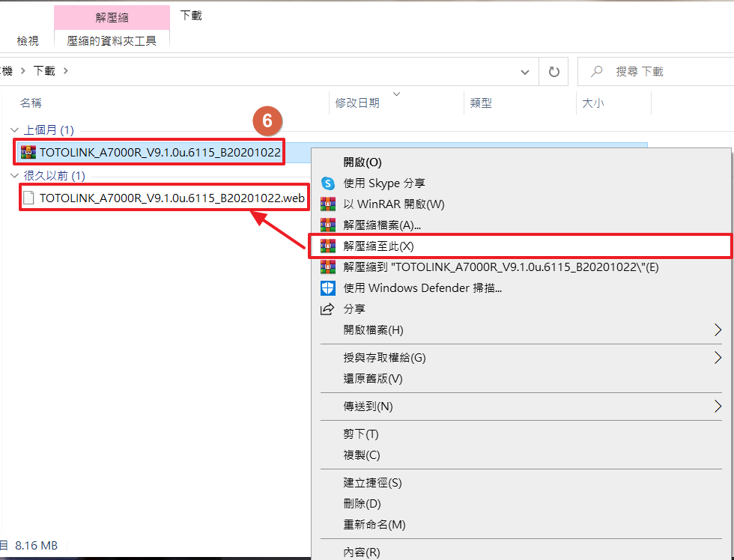Click the refresh icon next to address bar
This screenshot has width=734, height=560.
click(x=553, y=72)
